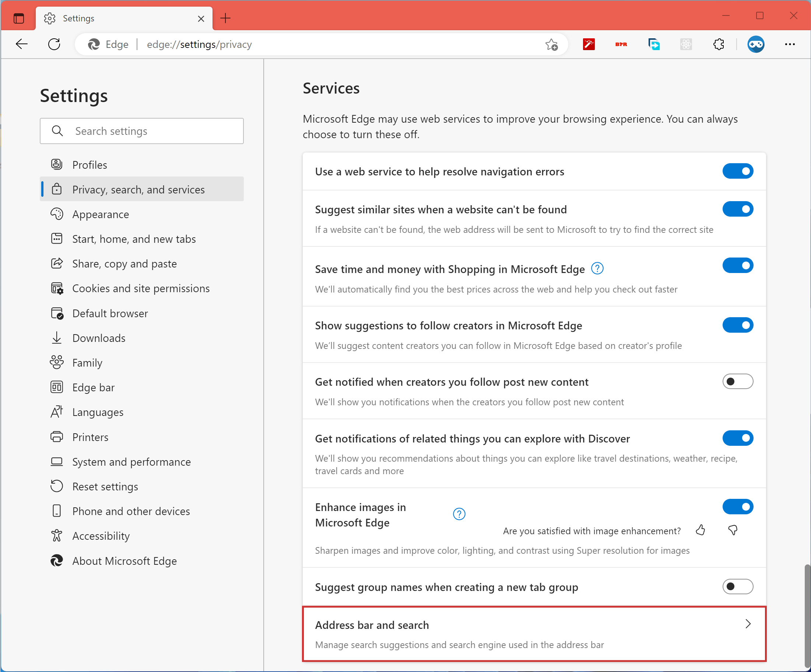Open the Extensions puzzle piece menu

718,45
